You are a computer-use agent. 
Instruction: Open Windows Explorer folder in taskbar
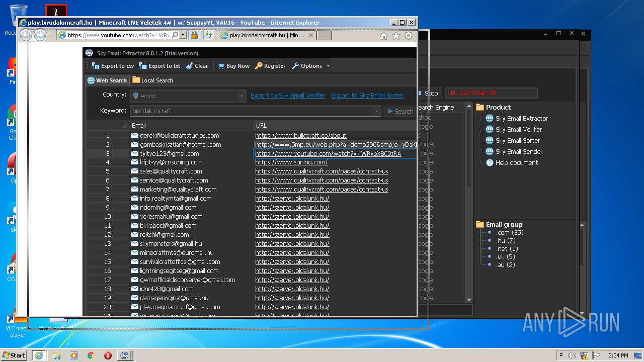point(57,355)
